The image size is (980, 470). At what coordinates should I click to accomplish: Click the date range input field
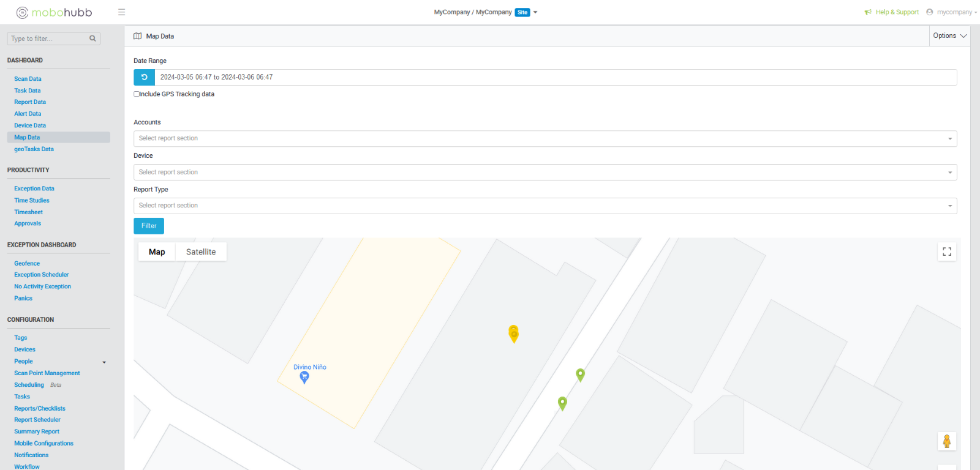click(554, 78)
